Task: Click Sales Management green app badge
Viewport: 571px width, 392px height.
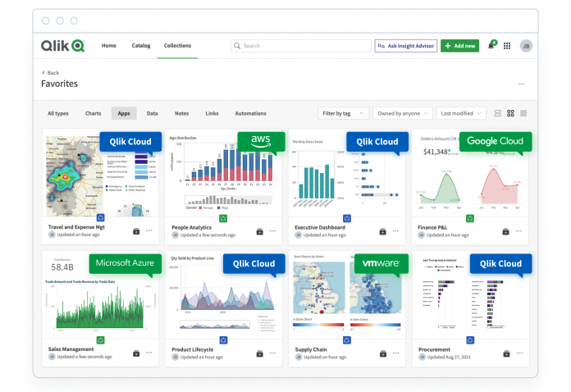Action: (x=101, y=340)
